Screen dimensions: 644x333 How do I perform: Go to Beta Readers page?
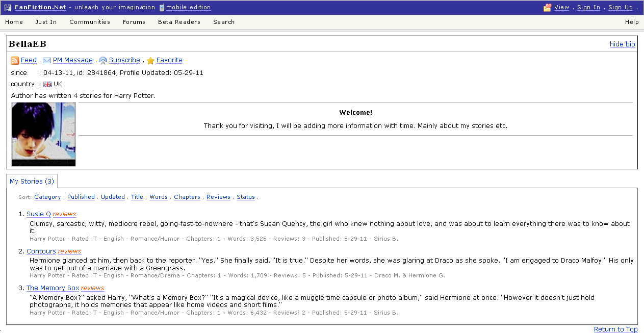pyautogui.click(x=179, y=22)
